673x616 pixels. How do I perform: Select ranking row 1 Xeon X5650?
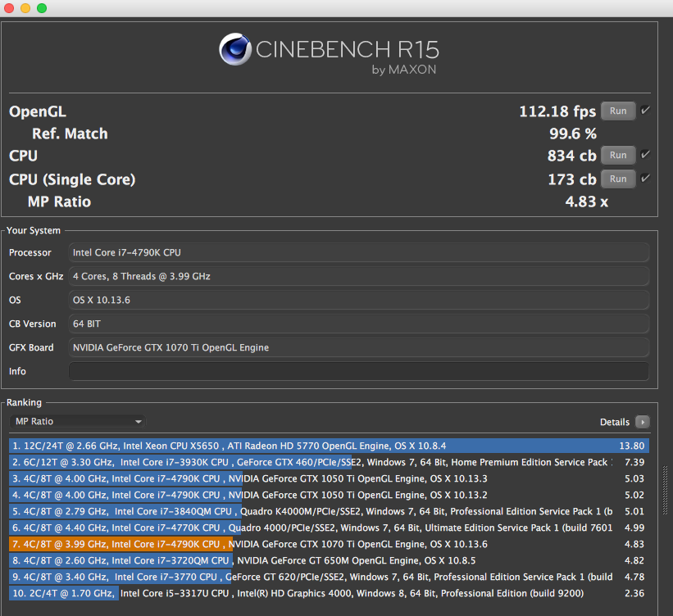tap(329, 446)
